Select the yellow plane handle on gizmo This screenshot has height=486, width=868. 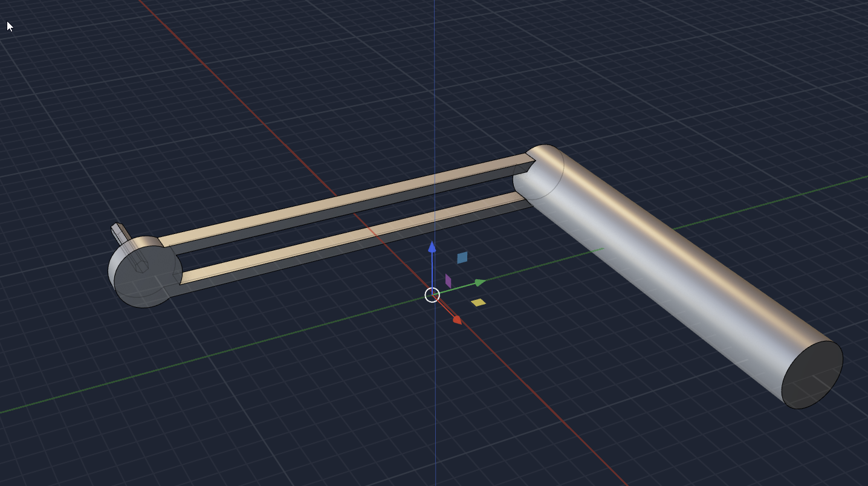click(478, 302)
